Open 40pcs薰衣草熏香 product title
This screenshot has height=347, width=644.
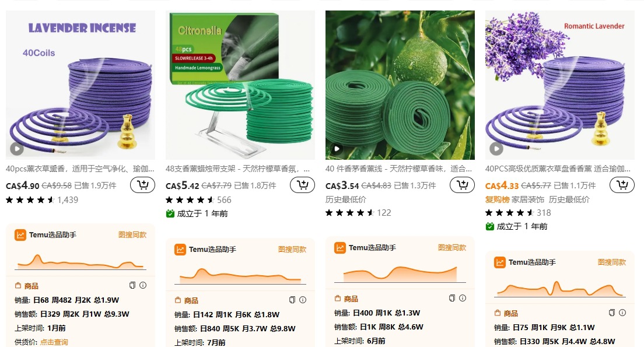(x=80, y=169)
